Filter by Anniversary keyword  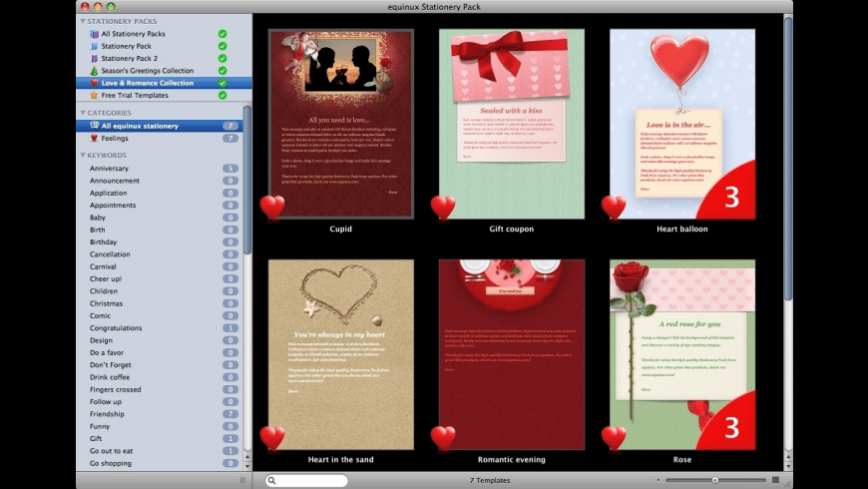[x=160, y=169]
